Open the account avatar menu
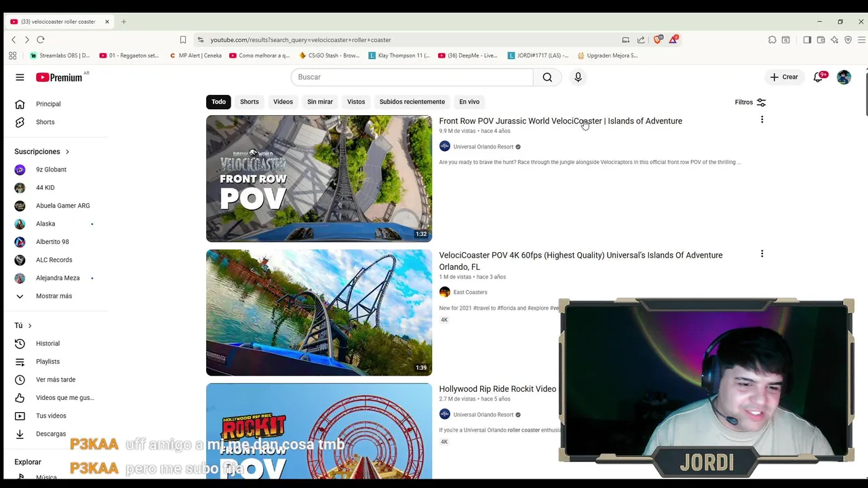This screenshot has width=868, height=488. [844, 77]
